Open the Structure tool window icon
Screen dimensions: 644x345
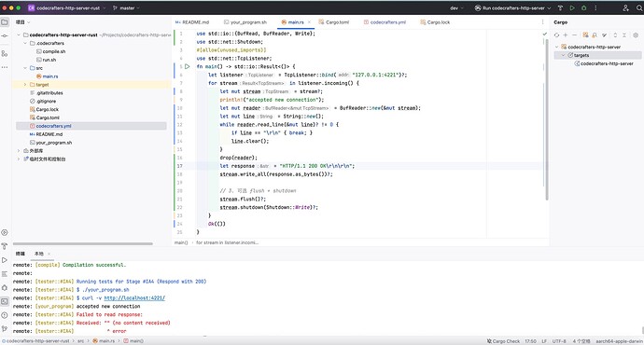(5, 54)
